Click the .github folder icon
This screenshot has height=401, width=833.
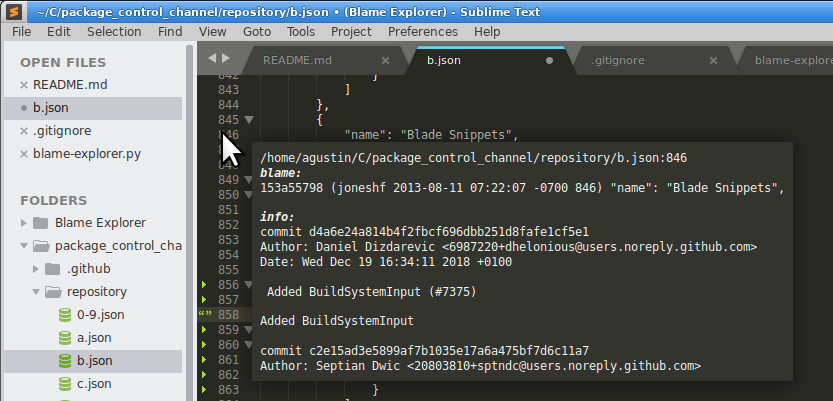[52, 269]
